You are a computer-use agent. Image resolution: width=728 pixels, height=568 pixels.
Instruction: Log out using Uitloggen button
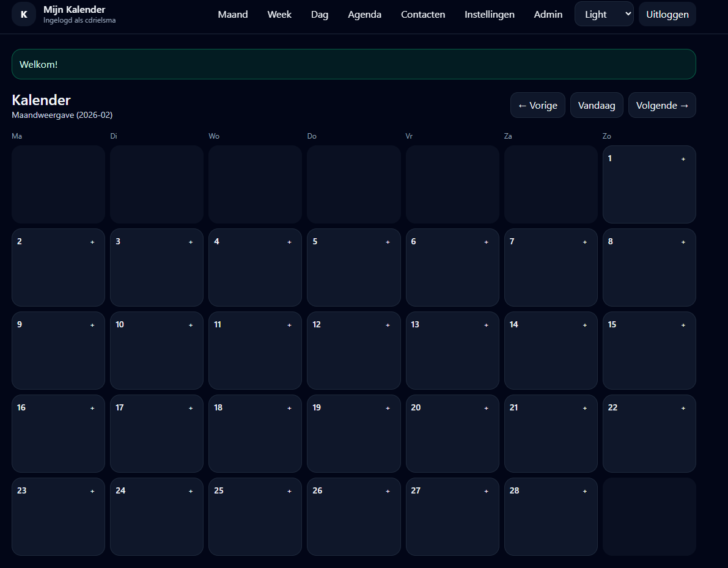click(x=667, y=14)
